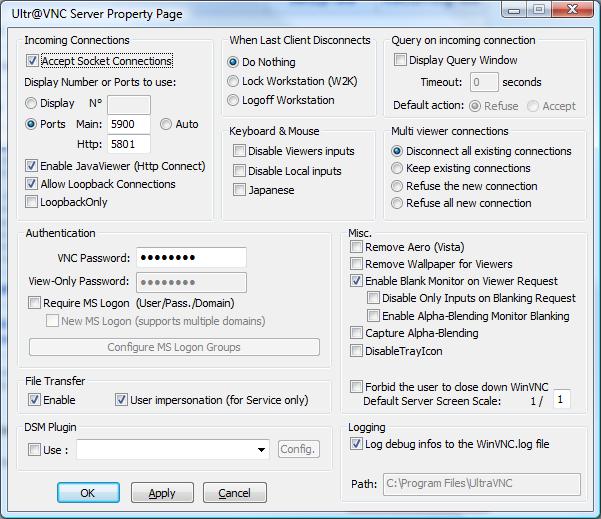The image size is (601, 519).
Task: Open the DSM Plugin dropdown list
Action: click(261, 450)
